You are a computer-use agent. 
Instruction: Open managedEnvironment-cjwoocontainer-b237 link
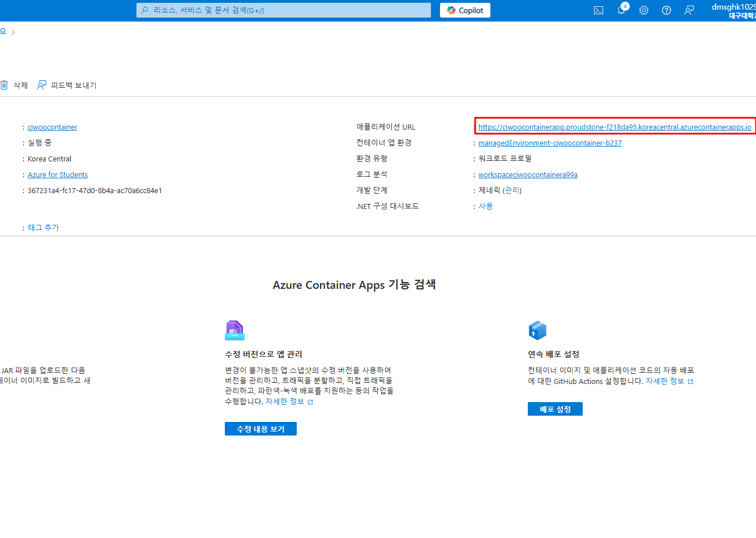coord(550,143)
